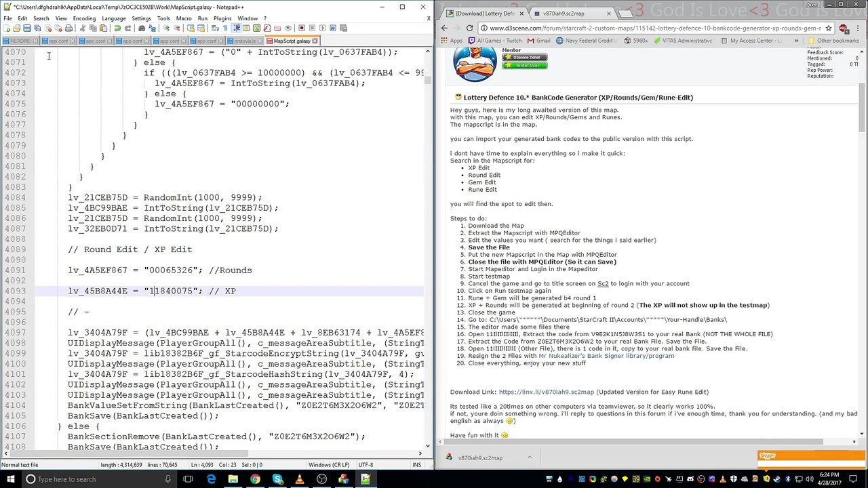Click the INS indicator in status bar
The image size is (868, 488).
click(x=417, y=465)
